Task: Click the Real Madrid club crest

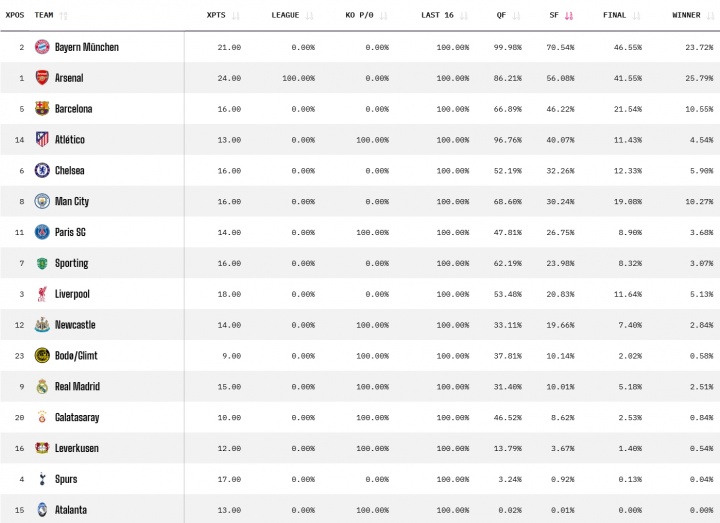Action: [42, 387]
